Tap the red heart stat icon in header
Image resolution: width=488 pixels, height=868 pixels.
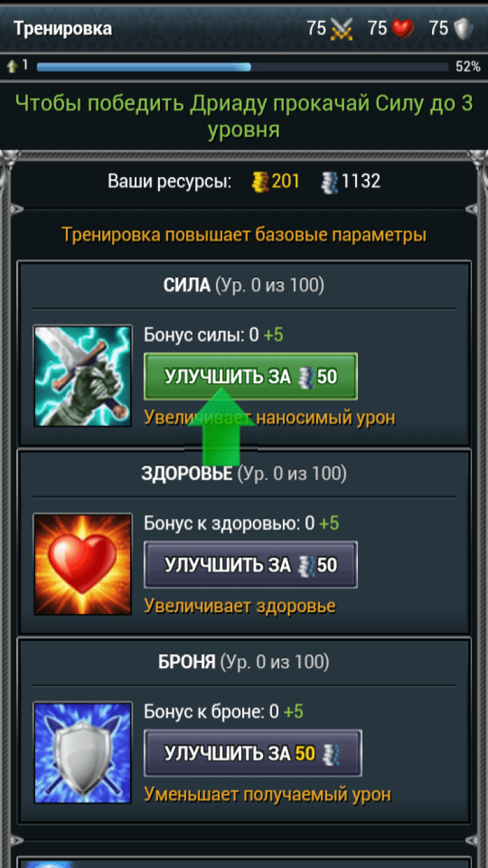coord(403,29)
